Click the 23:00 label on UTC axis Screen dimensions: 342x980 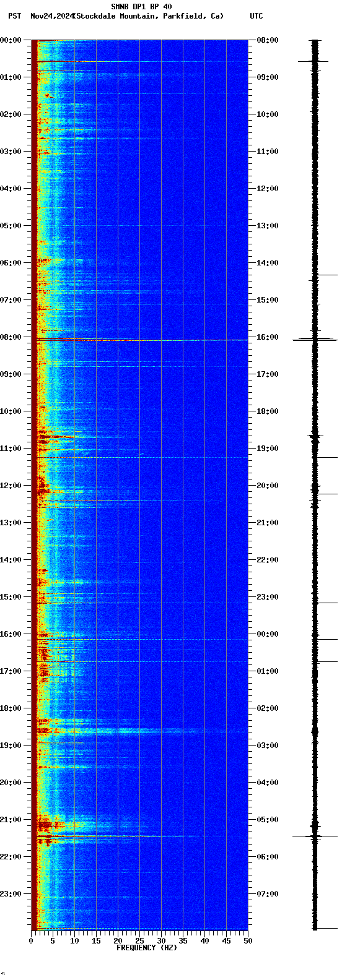(268, 597)
